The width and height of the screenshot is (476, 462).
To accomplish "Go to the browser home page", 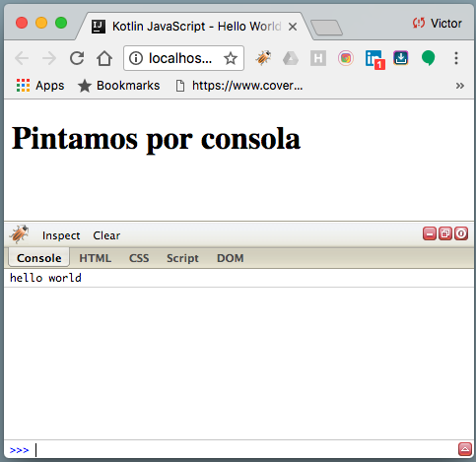I will point(104,58).
